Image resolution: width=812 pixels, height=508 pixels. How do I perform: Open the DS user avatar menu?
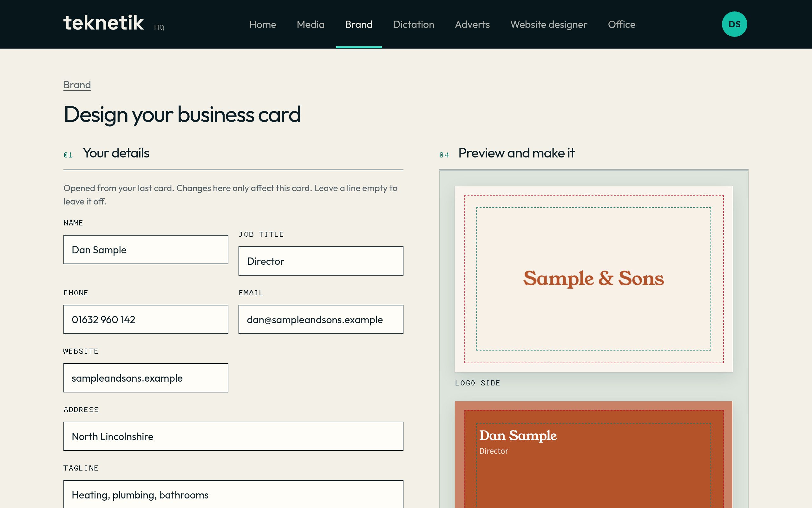point(734,24)
